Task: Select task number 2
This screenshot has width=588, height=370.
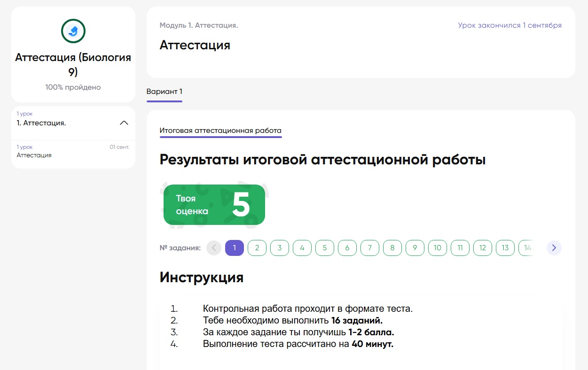Action: [x=257, y=247]
